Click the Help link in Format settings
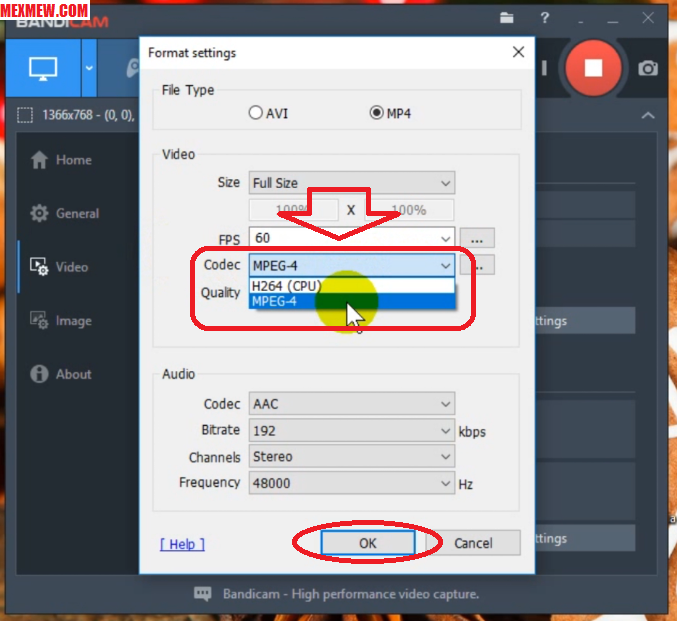 click(182, 544)
